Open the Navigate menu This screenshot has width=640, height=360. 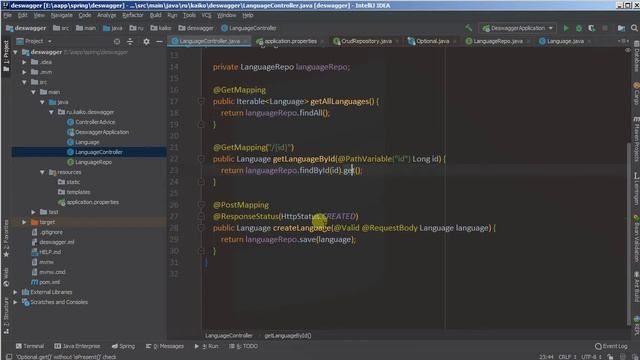click(62, 16)
